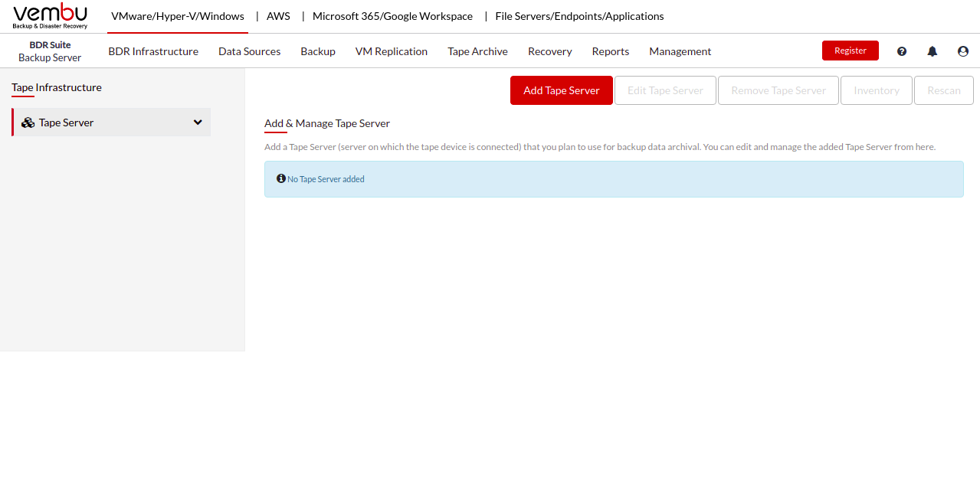
Task: Open the notifications bell icon
Action: point(932,51)
